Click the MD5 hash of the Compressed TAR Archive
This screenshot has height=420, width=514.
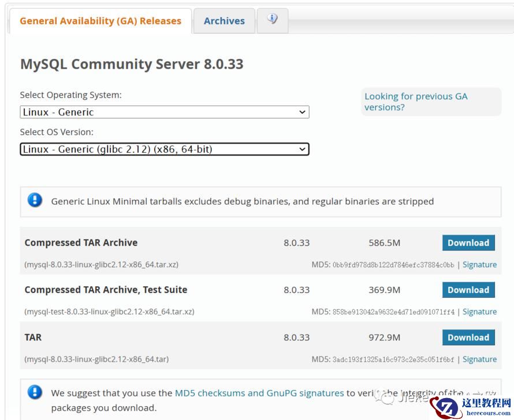pos(393,265)
